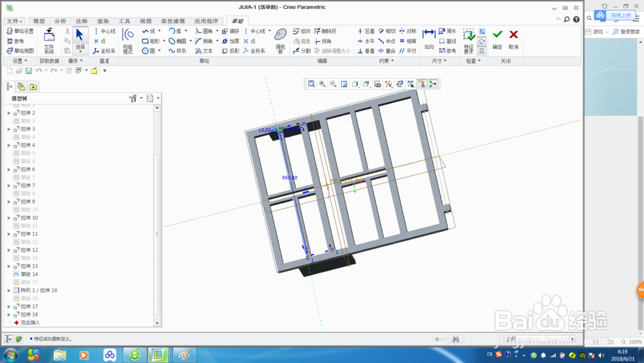The height and width of the screenshot is (363, 644).
Task: Open the 设置 group dropdown
Action: pyautogui.click(x=20, y=61)
